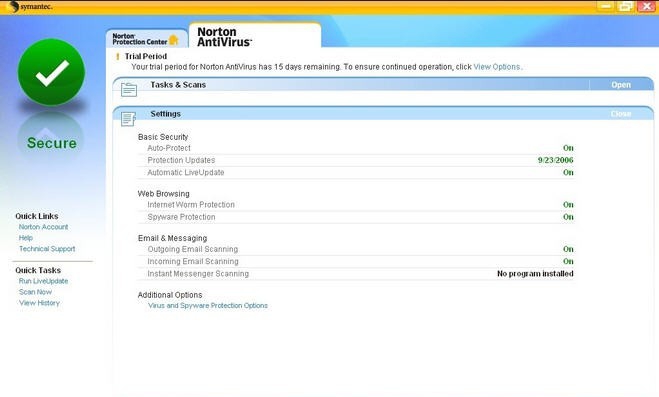Image resolution: width=659 pixels, height=397 pixels.
Task: Select the Spyware Protection row label
Action: point(181,217)
